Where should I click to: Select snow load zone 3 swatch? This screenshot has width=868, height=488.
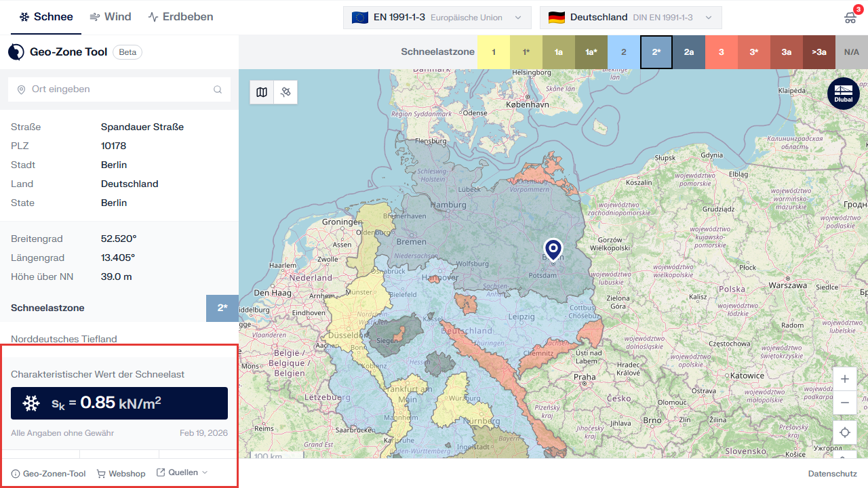721,52
